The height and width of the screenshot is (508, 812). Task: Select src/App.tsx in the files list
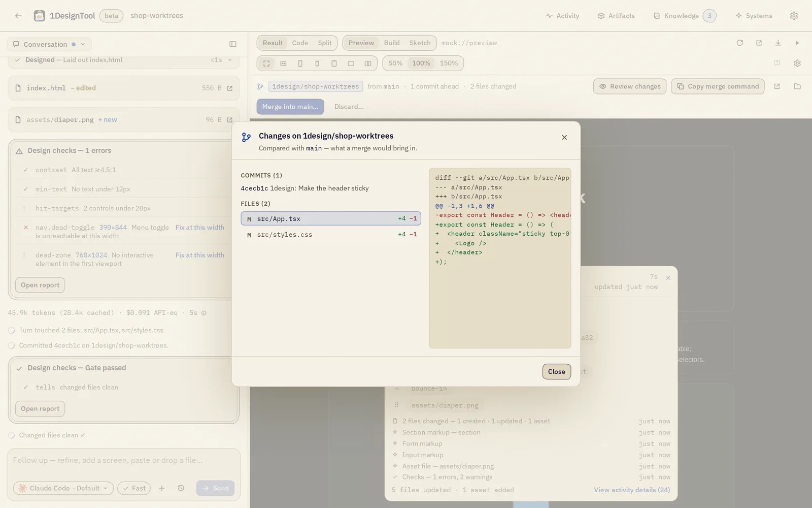(331, 219)
